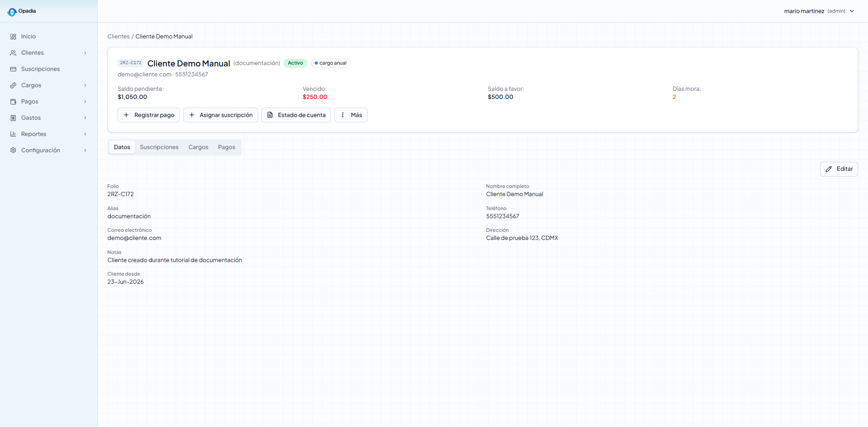Click the Reportes chart icon in sidebar
The width and height of the screenshot is (868, 427).
click(13, 134)
